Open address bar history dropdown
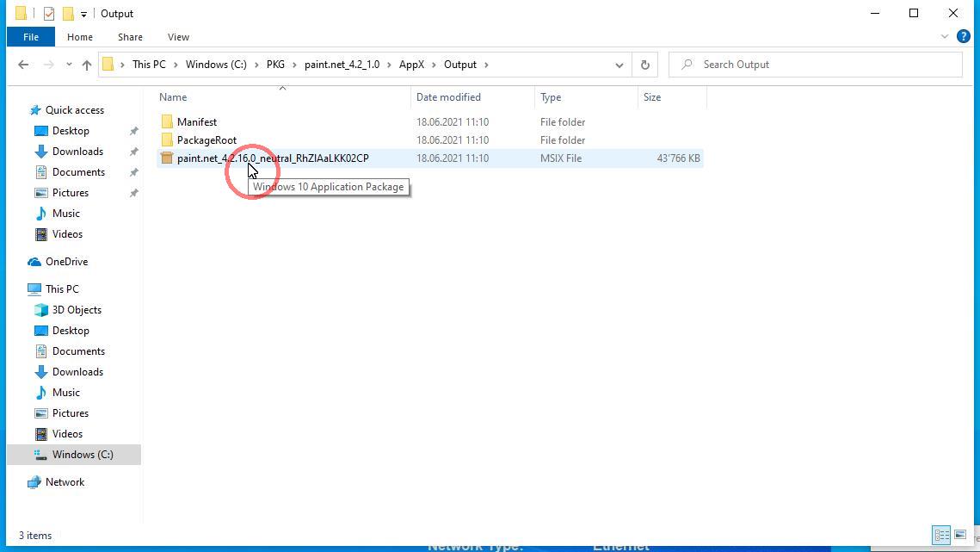Viewport: 980px width, 552px height. [x=619, y=65]
